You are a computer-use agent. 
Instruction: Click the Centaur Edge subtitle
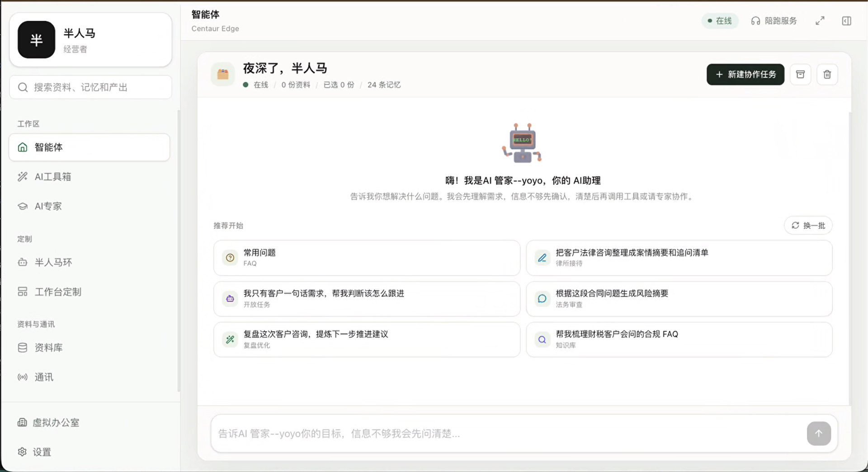[215, 28]
